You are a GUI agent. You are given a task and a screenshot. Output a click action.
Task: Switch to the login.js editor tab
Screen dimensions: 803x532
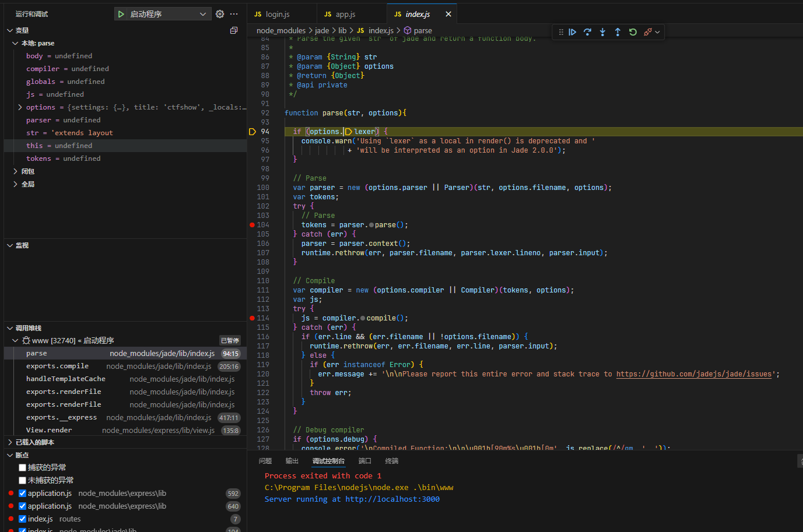pyautogui.click(x=278, y=14)
